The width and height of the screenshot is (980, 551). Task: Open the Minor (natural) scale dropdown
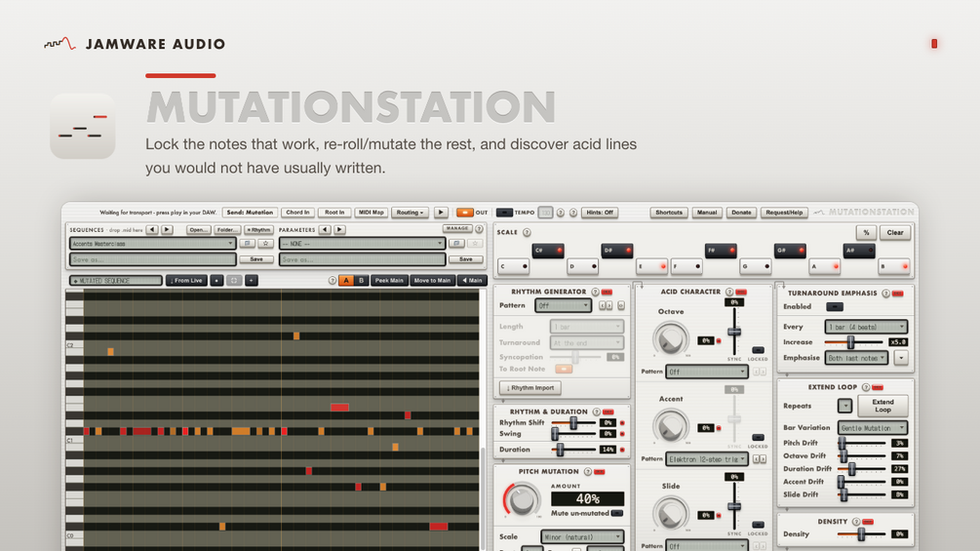[582, 536]
